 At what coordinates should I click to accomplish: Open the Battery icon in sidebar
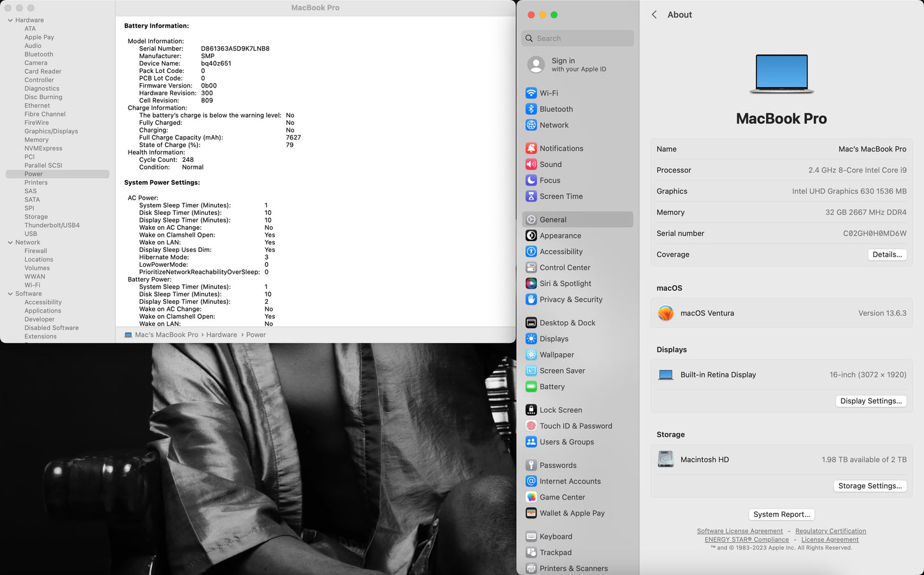(531, 386)
